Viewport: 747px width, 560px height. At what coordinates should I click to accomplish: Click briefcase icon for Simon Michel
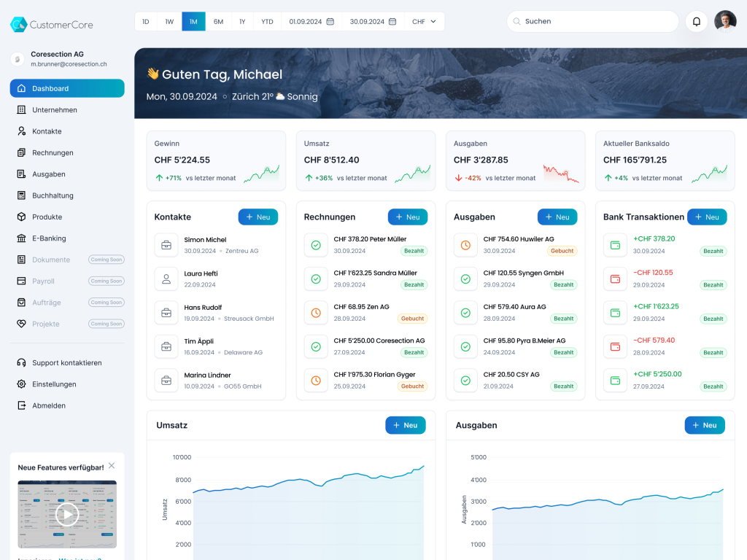(166, 245)
